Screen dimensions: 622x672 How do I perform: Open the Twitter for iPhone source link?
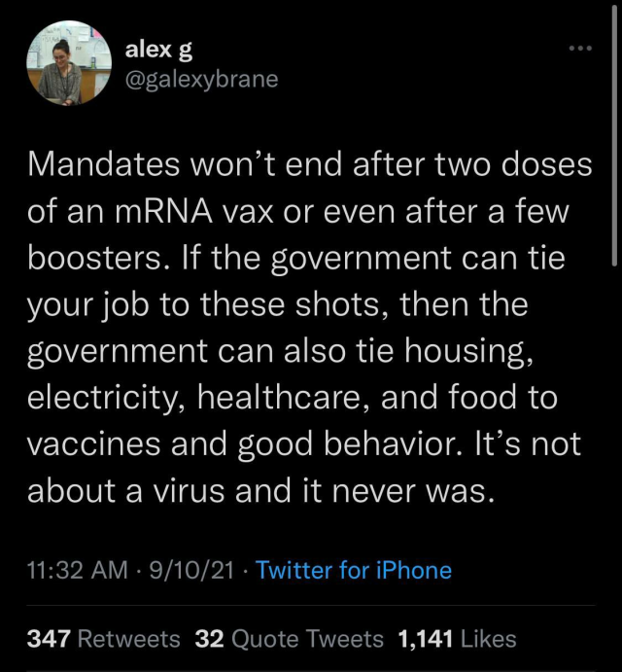354,570
